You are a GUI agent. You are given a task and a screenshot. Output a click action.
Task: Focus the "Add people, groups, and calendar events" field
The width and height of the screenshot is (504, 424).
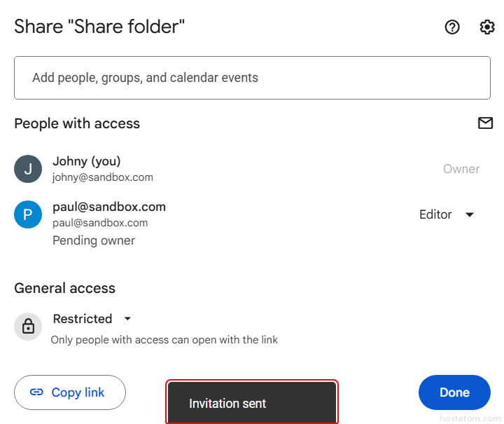coord(252,78)
